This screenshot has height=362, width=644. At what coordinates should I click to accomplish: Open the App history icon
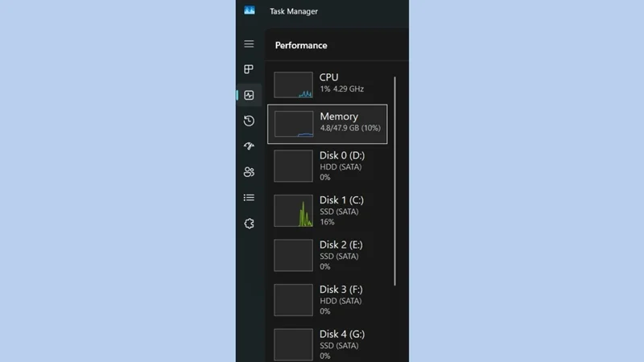[x=249, y=121]
